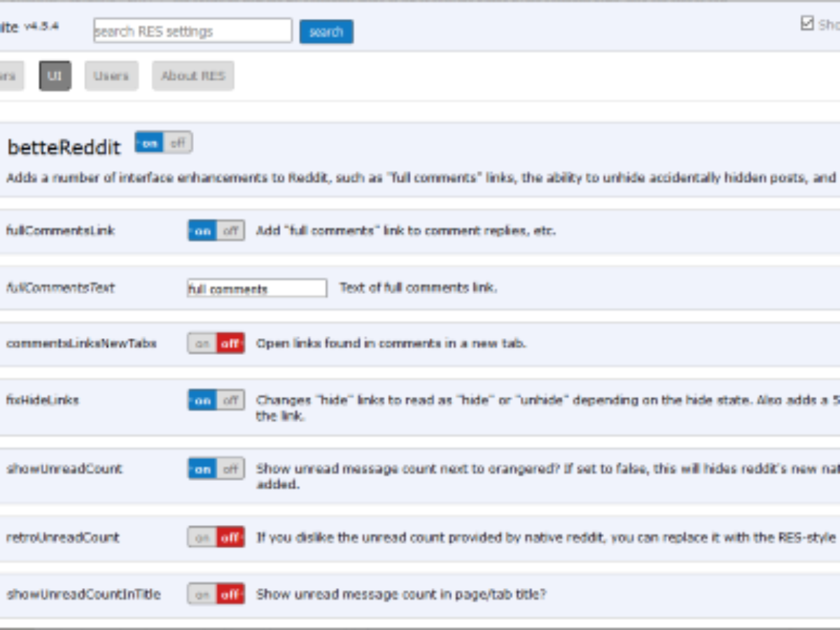Click the fullCommentsLink option label

pos(61,230)
